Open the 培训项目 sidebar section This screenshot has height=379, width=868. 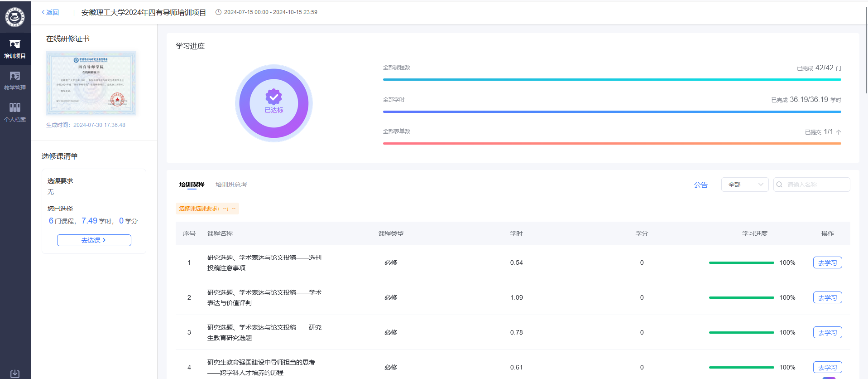click(15, 49)
